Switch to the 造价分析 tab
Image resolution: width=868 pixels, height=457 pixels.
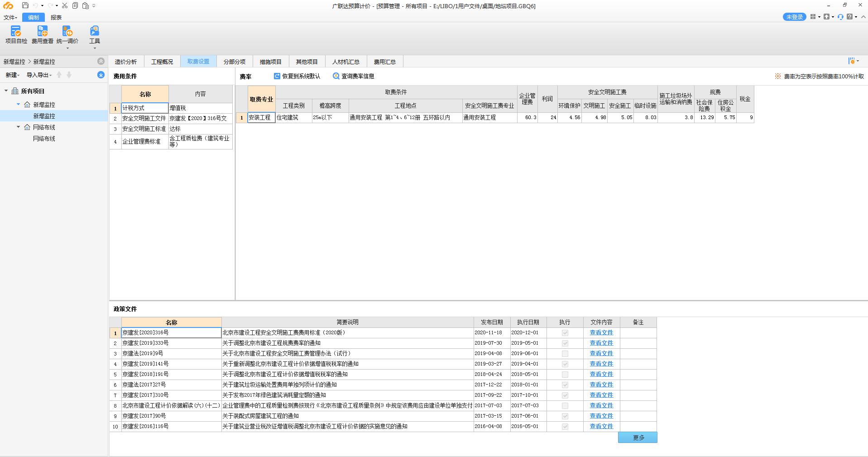click(126, 62)
